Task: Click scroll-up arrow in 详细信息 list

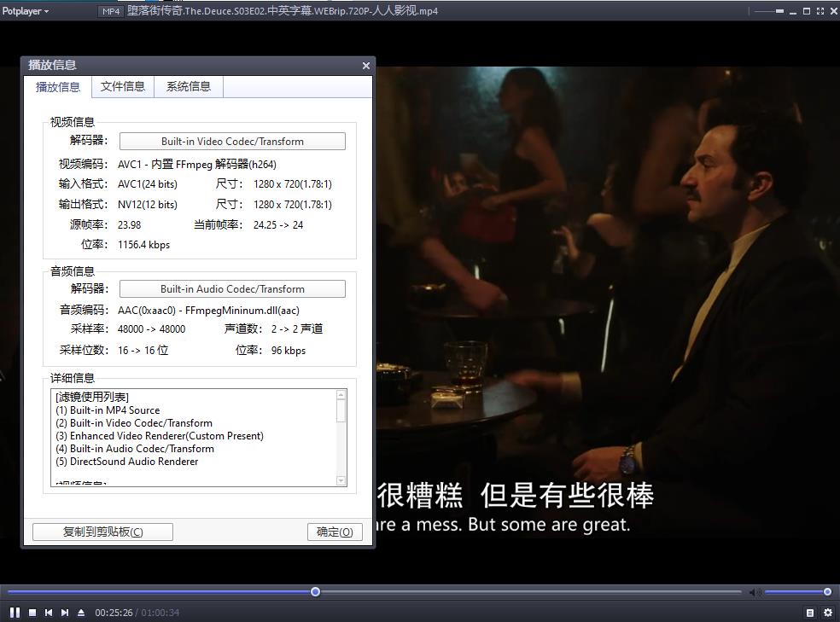Action: [x=341, y=395]
